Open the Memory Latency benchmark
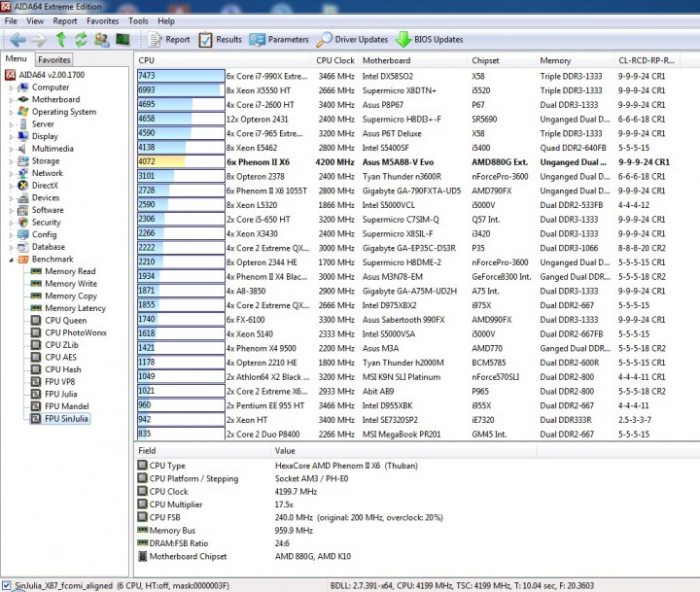This screenshot has width=700, height=592. click(75, 308)
